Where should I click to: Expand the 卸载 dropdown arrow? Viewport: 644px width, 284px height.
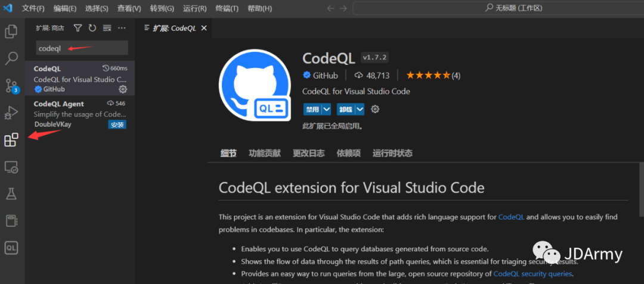(x=360, y=110)
